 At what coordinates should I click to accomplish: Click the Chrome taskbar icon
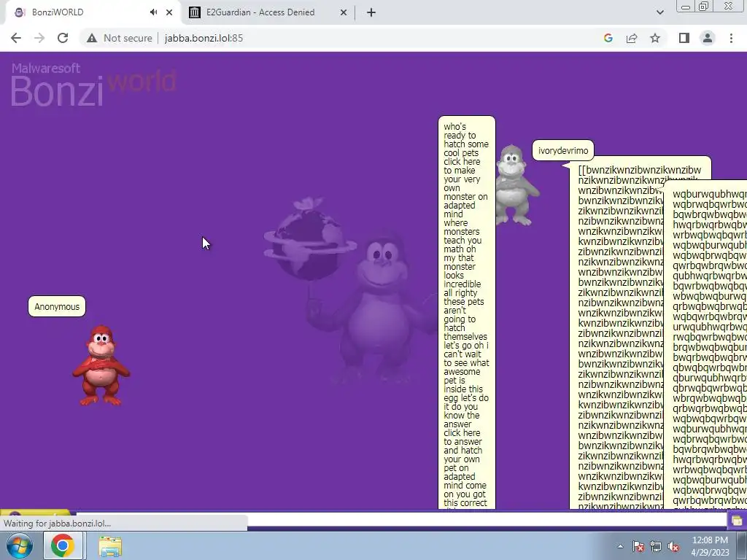pyautogui.click(x=63, y=545)
